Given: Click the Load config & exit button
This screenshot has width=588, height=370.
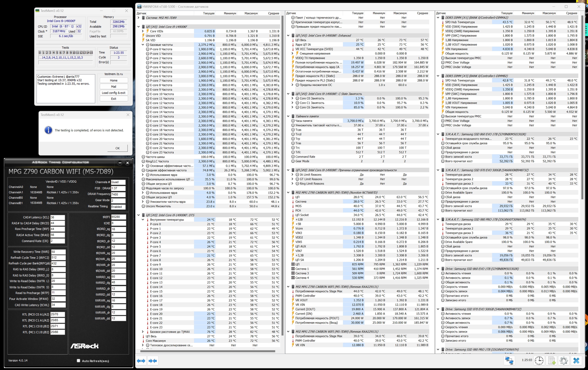Looking at the screenshot, I should click(113, 93).
